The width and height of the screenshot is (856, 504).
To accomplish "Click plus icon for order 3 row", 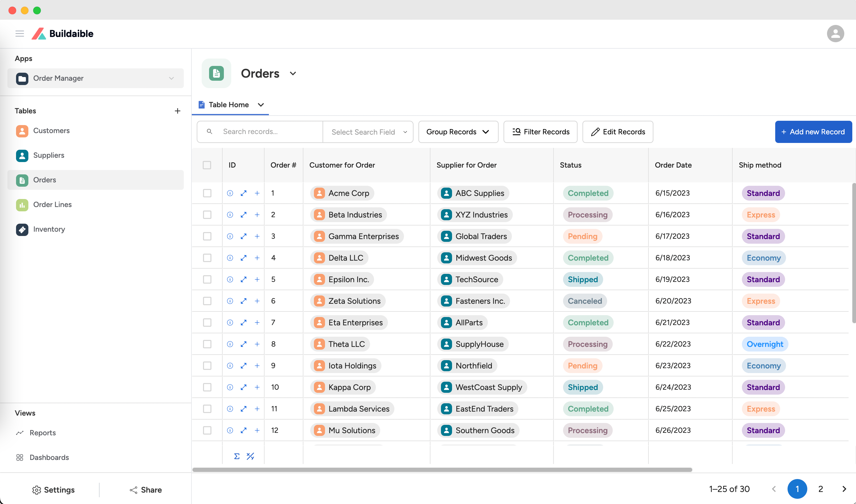I will pos(257,236).
